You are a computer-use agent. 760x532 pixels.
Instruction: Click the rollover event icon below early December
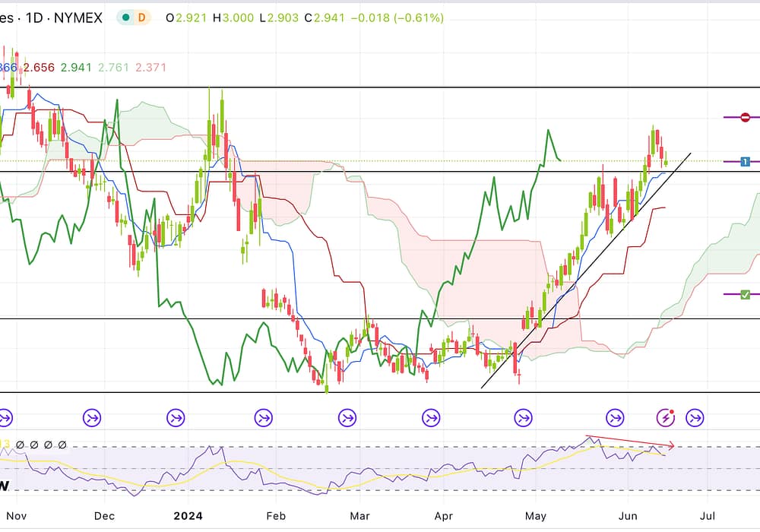point(92,417)
